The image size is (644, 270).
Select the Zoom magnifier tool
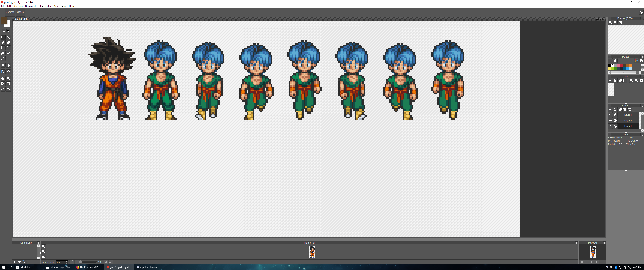pos(8,79)
